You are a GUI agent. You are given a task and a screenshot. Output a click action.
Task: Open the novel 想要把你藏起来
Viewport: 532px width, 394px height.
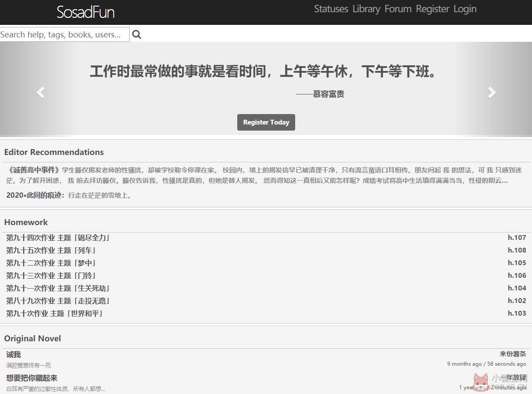32,378
